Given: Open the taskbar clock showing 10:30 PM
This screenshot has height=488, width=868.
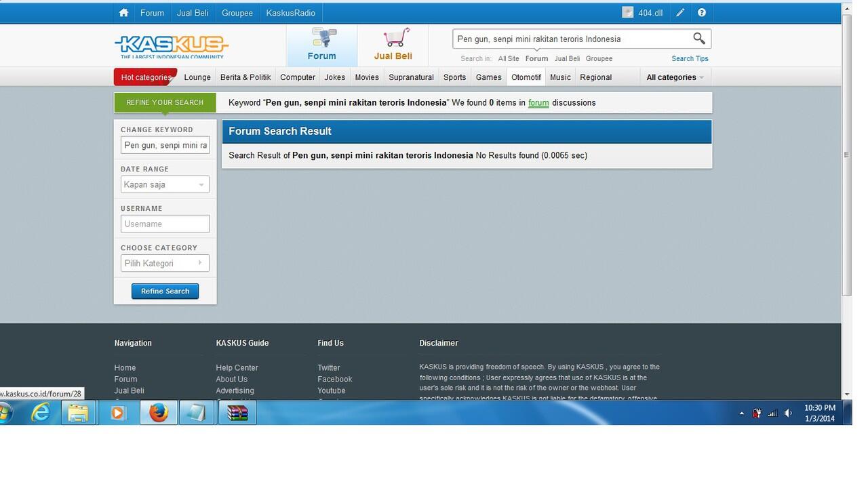Looking at the screenshot, I should coord(820,413).
